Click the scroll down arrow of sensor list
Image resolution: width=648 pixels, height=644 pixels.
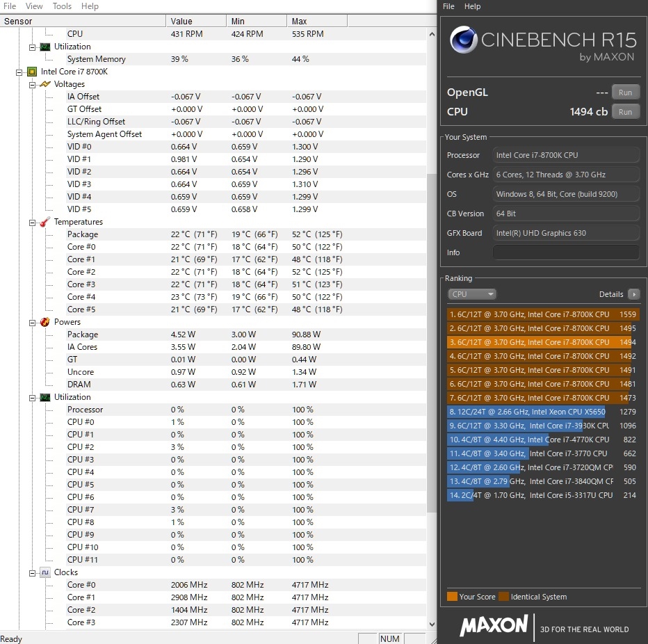(432, 624)
